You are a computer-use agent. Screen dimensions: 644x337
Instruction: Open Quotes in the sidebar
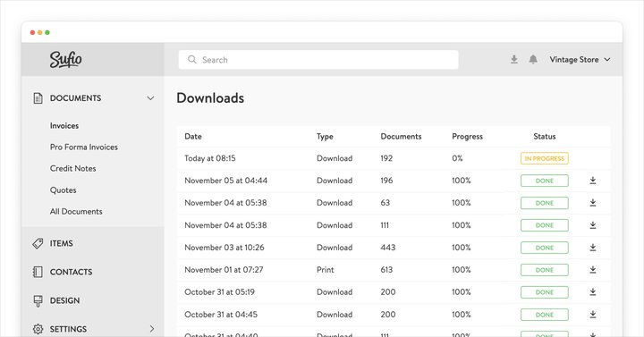pyautogui.click(x=63, y=190)
